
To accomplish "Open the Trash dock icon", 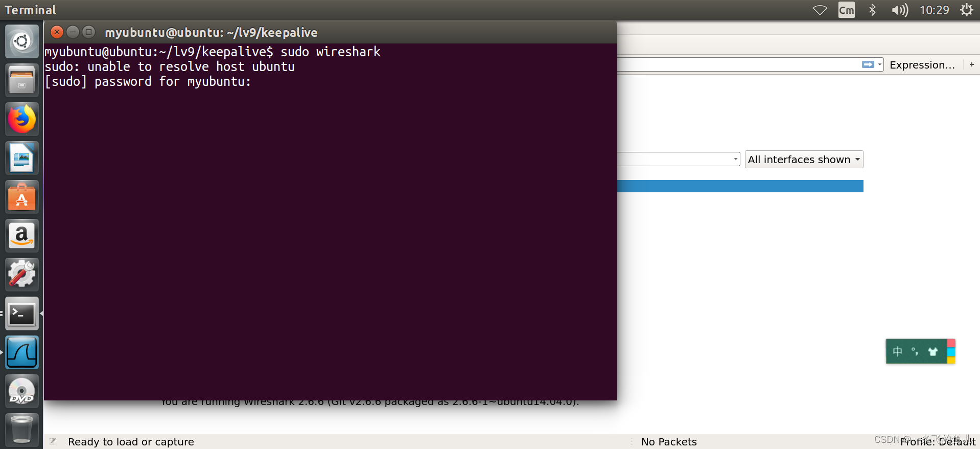I will [21, 430].
